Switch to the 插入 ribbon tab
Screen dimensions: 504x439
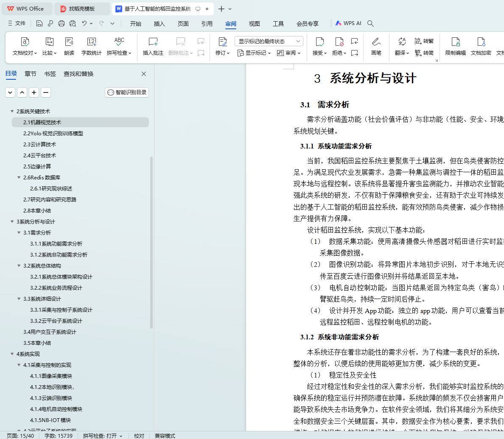(x=159, y=23)
